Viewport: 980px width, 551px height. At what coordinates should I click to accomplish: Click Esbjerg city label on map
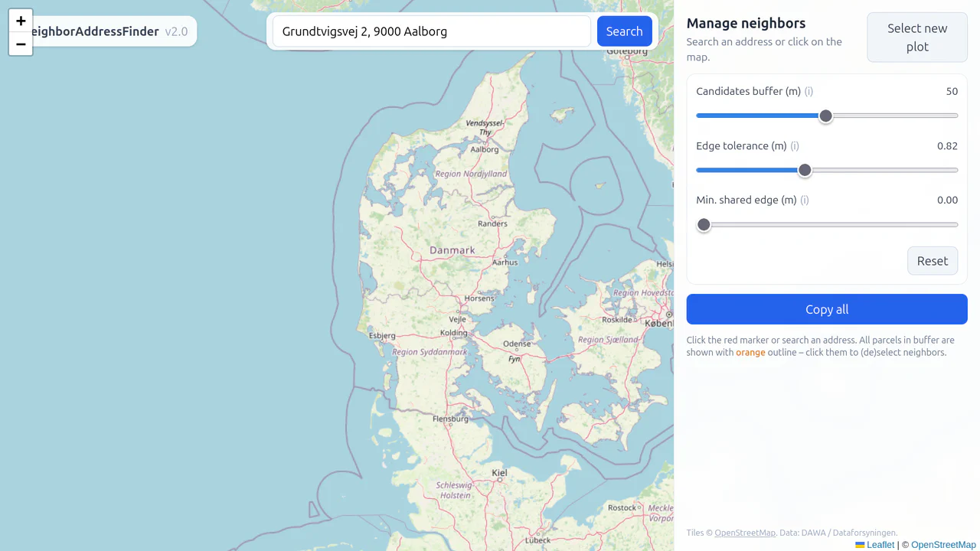[382, 335]
